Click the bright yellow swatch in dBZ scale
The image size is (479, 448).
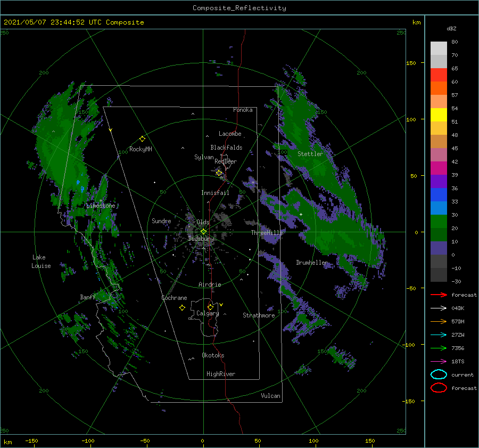[x=439, y=115]
